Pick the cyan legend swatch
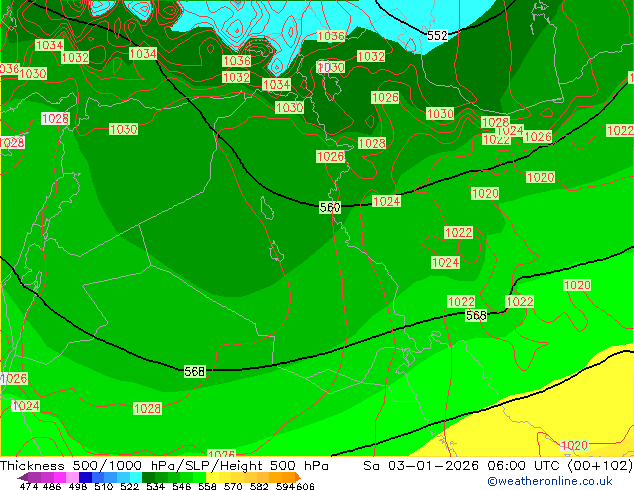Screen dimensions: 634x490 135,477
